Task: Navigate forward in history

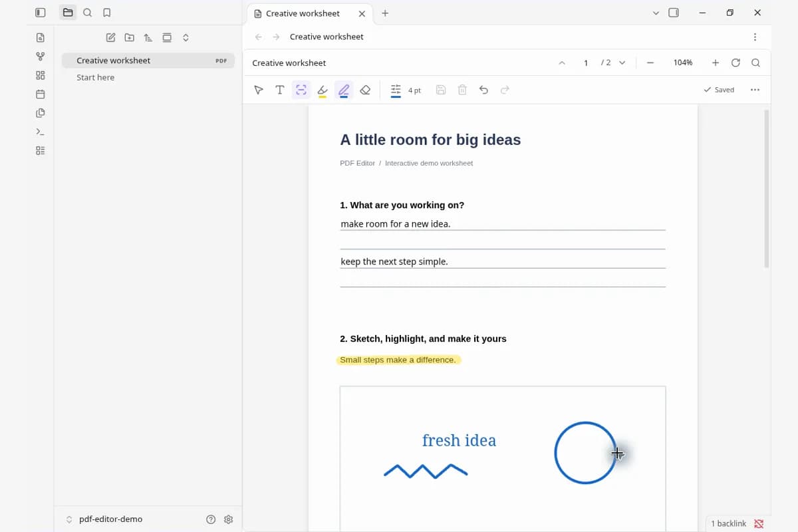Action: point(276,37)
